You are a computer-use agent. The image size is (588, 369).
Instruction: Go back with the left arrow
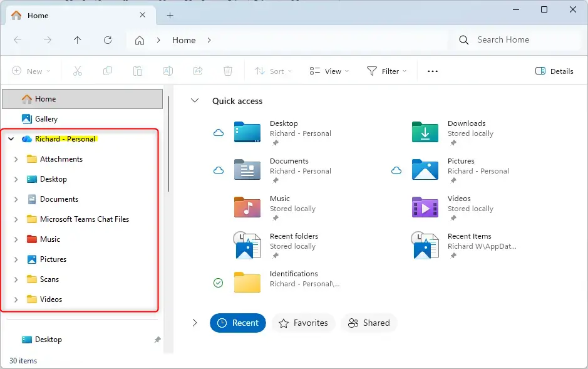point(18,40)
